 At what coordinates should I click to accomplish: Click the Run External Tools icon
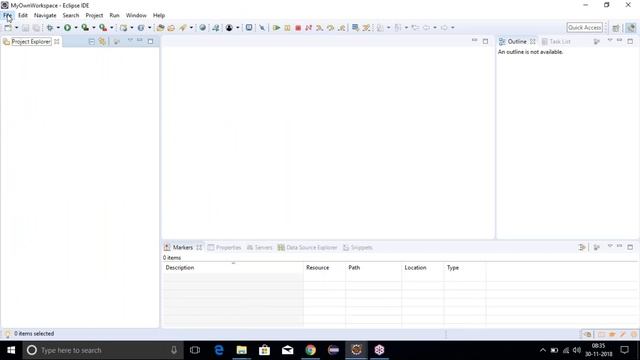103,28
